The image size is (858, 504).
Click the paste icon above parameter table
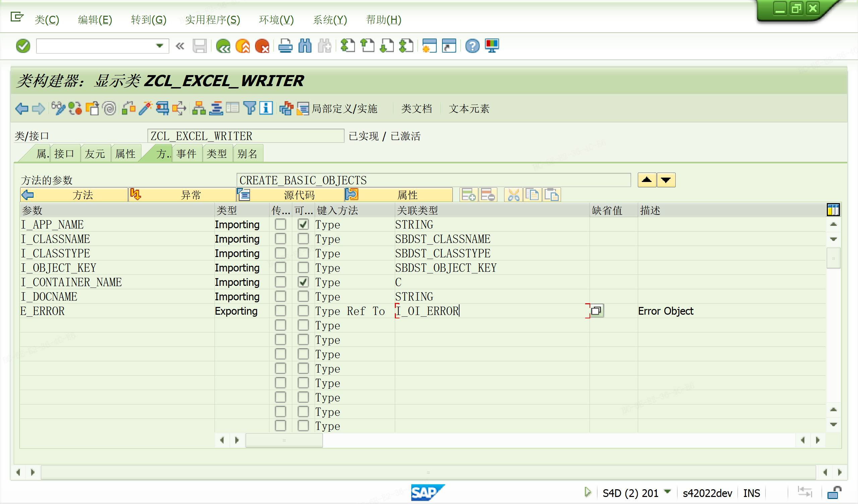coord(552,195)
